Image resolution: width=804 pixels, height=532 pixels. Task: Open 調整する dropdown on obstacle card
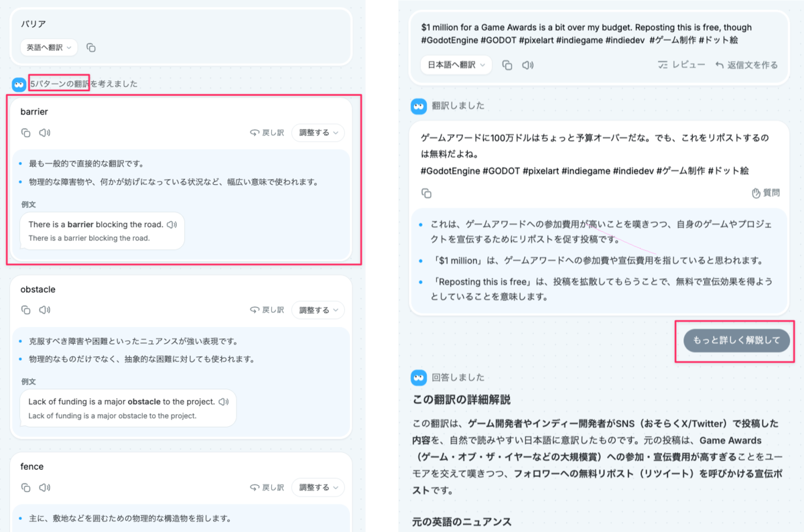[318, 310]
